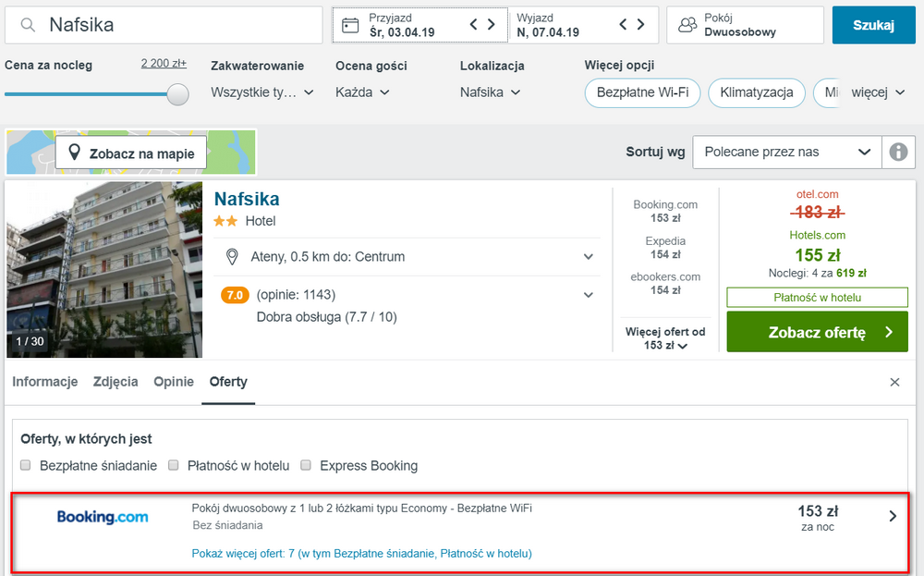The image size is (924, 576).
Task: Click the Booking.com logo in offer row
Action: 103,517
